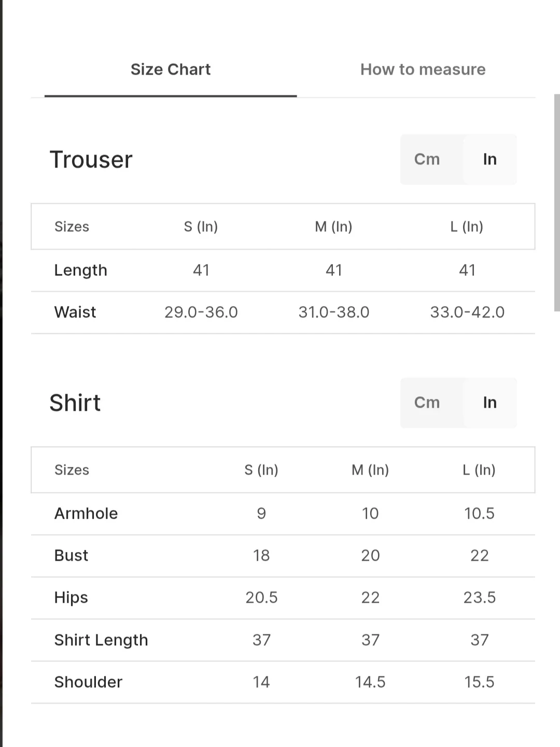The width and height of the screenshot is (560, 747).
Task: Click the 33.0-42.0 waist value
Action: tap(467, 312)
